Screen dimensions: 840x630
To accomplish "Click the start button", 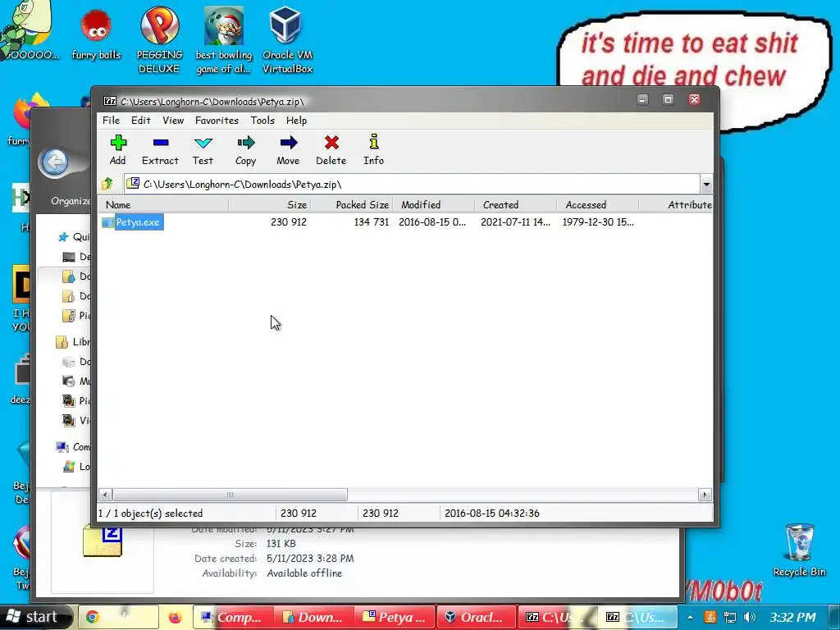I will point(36,617).
